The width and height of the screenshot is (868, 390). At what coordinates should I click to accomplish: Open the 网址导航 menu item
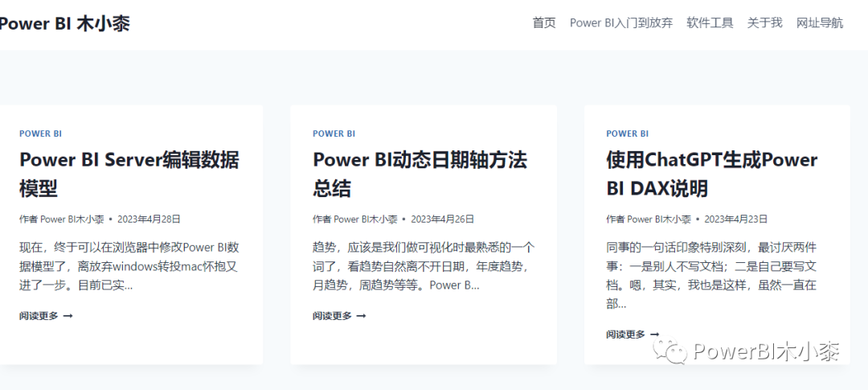[x=819, y=23]
